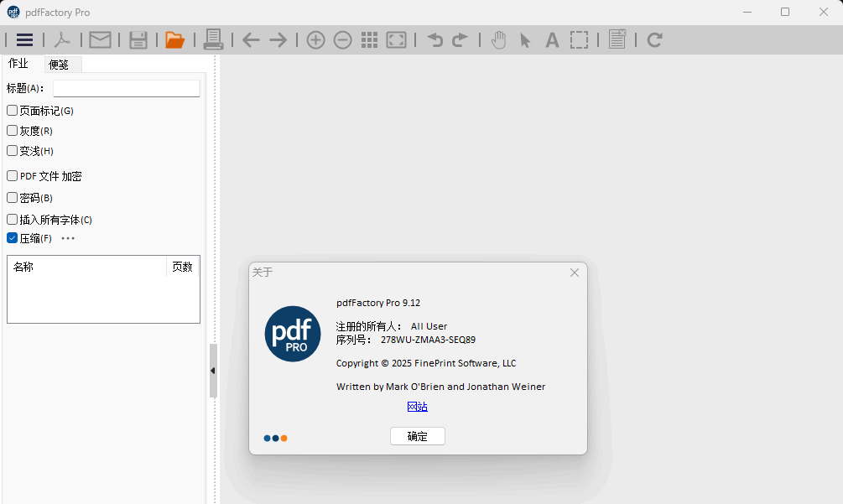Uncheck the 压缩(F) compression checkbox
This screenshot has height=504, width=843.
(13, 238)
